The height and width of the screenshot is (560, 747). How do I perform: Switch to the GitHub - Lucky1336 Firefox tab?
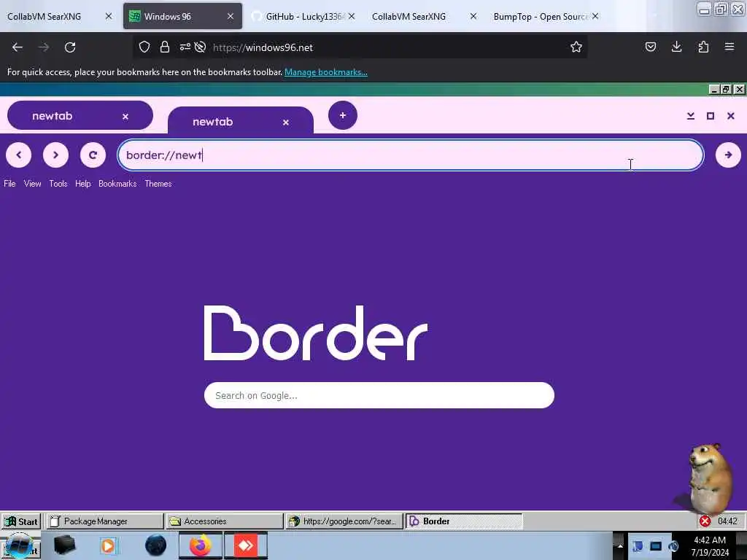(x=304, y=17)
